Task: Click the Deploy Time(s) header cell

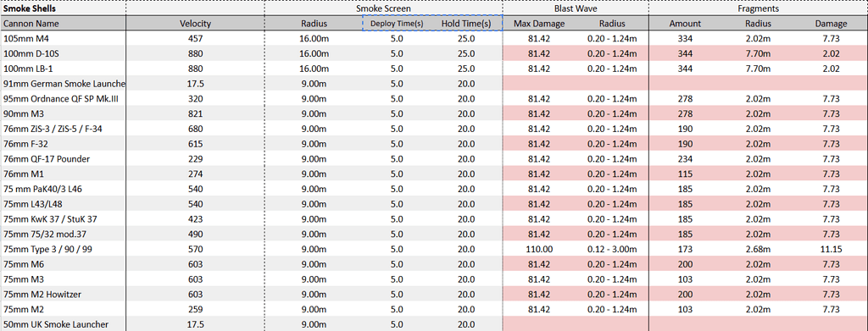Action: (x=397, y=23)
